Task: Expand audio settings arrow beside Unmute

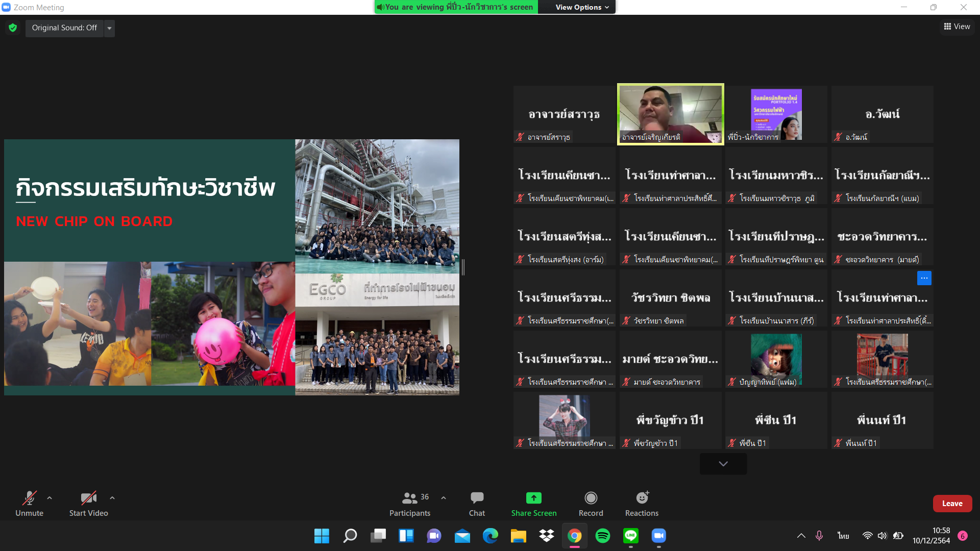Action: click(x=50, y=498)
